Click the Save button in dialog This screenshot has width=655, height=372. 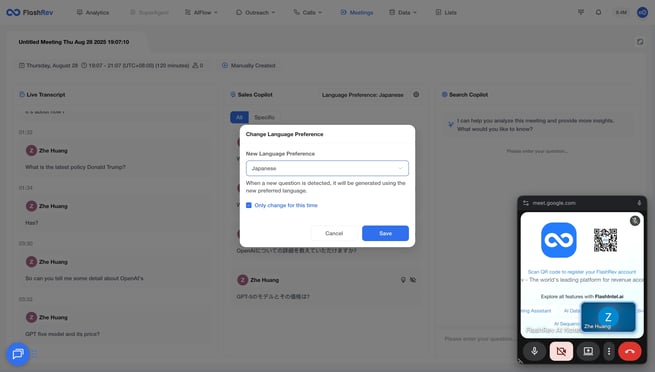point(385,233)
